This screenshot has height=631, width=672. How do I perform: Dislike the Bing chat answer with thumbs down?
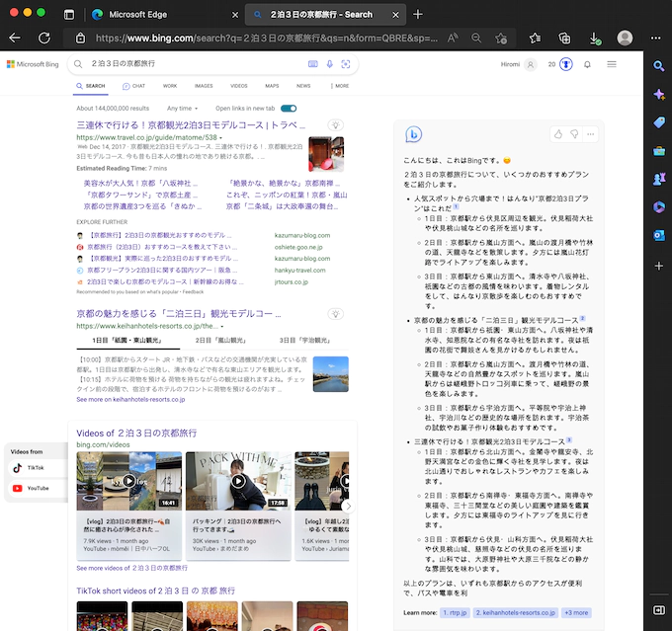click(x=574, y=134)
